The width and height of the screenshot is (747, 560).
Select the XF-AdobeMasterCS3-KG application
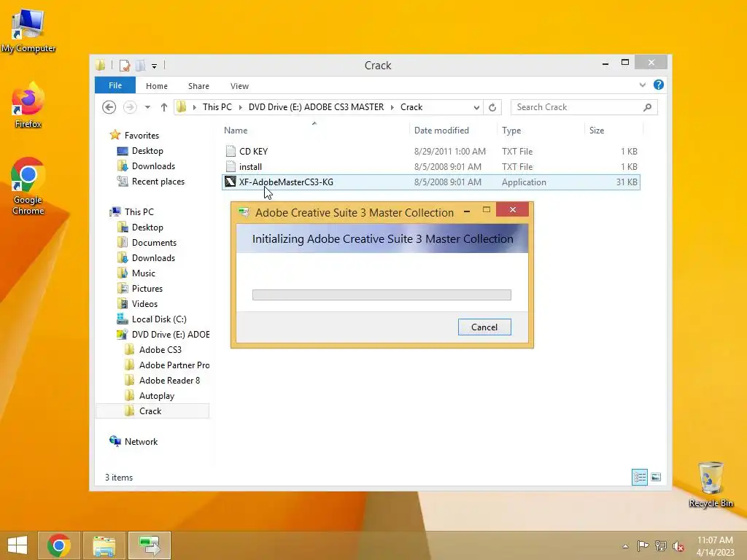430,182
